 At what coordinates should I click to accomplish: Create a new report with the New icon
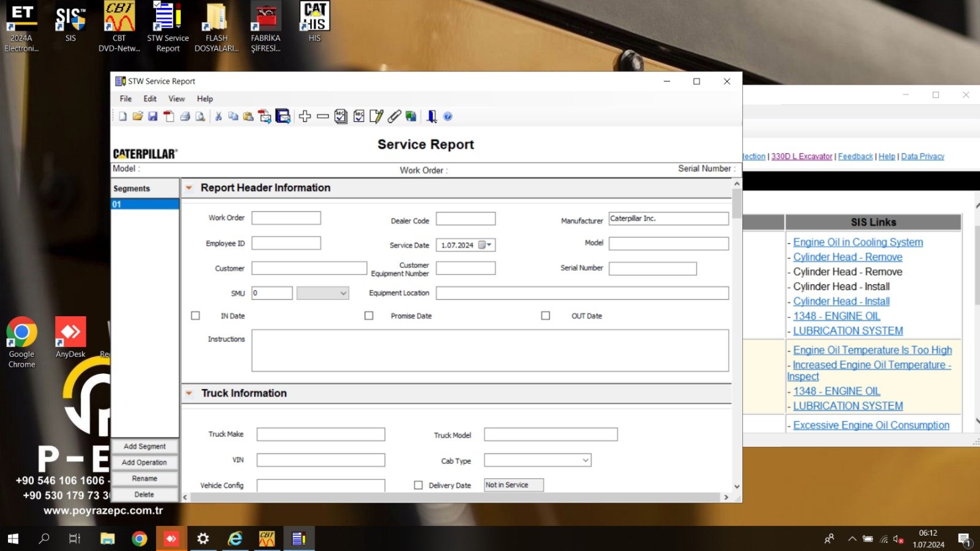point(123,116)
